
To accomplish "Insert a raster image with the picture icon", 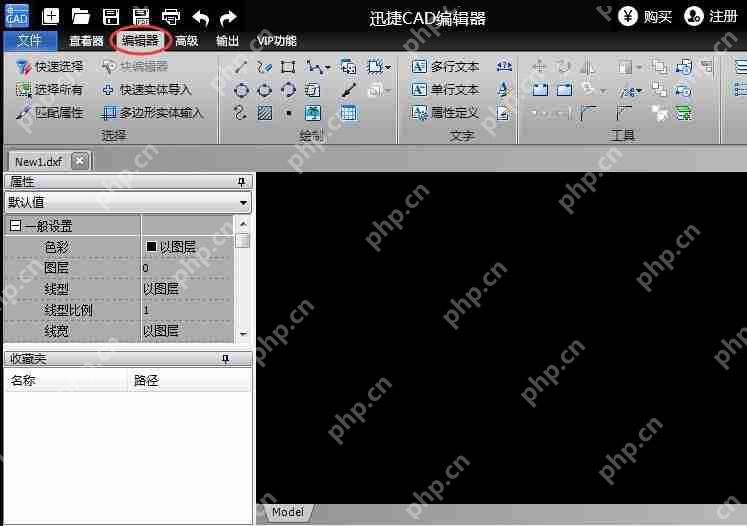I will pos(313,113).
